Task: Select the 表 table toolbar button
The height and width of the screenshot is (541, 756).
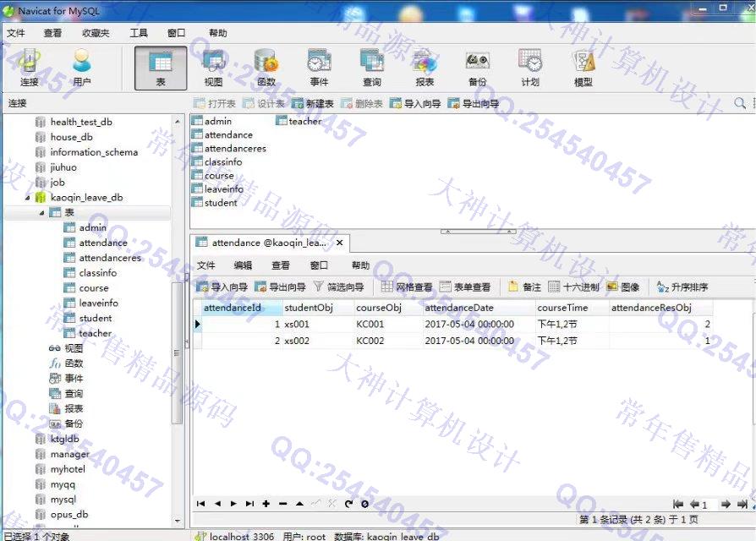Action: coord(161,68)
